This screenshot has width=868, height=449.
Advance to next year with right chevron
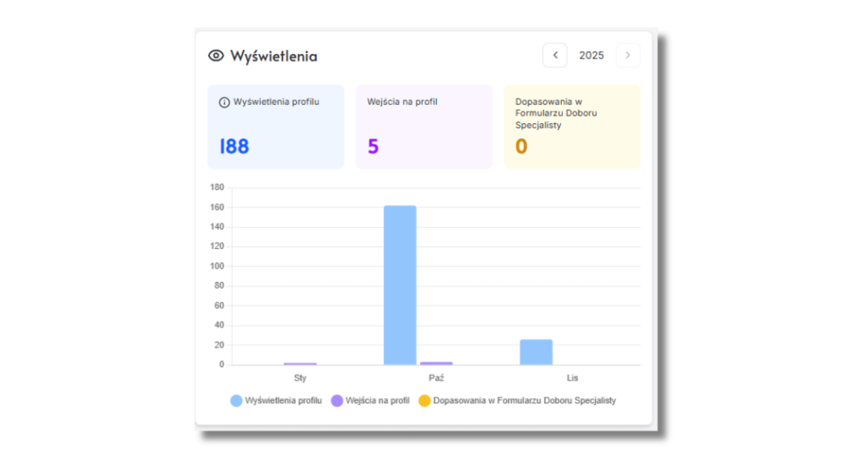click(628, 55)
